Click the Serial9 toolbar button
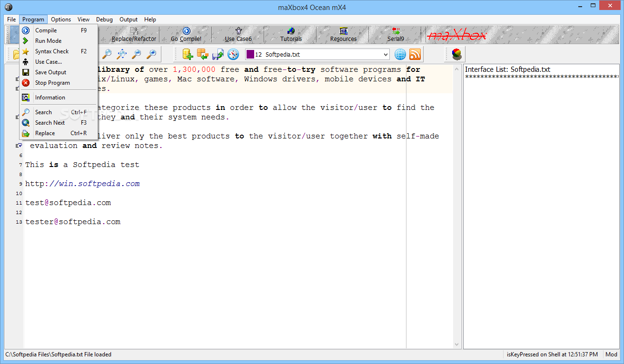Viewport: 624px width, 364px height. point(396,35)
